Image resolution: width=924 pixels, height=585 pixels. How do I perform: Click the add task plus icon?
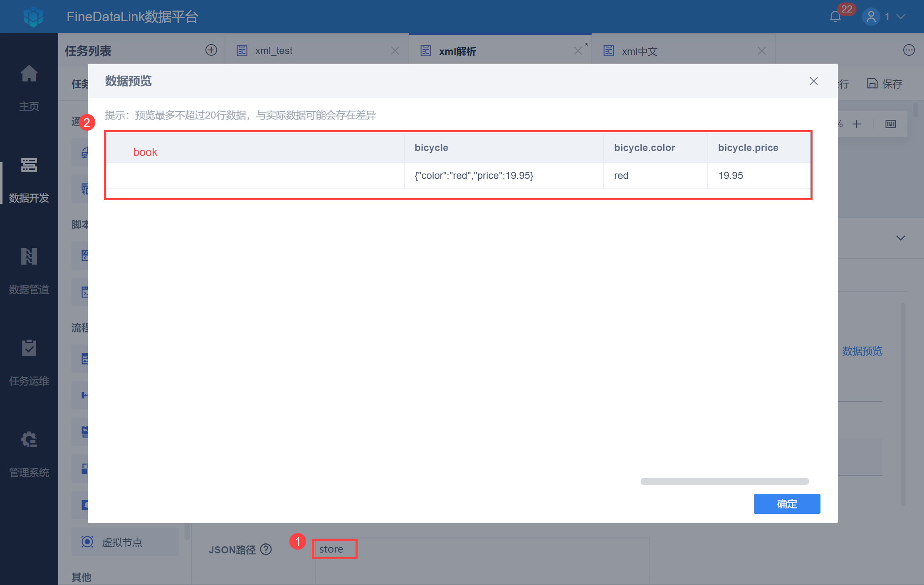pyautogui.click(x=211, y=50)
